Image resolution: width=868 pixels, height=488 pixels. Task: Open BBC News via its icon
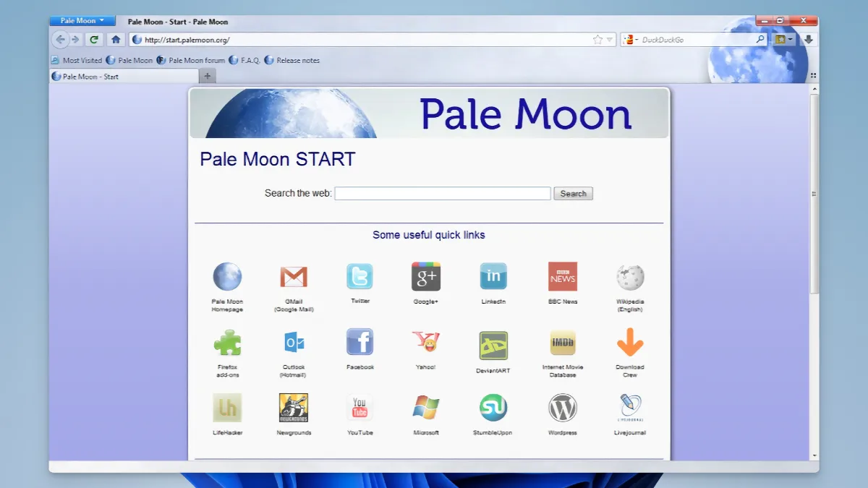(x=563, y=276)
